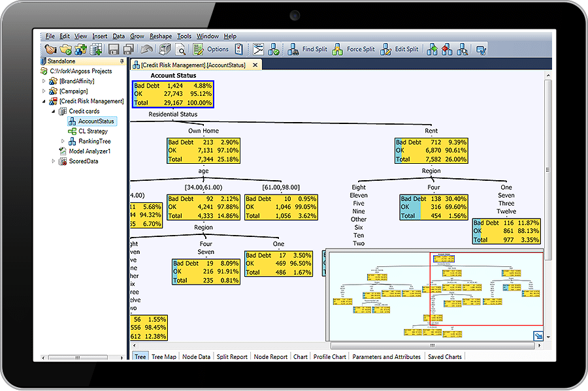
Task: Click the Force Split toolbar icon
Action: coord(336,49)
